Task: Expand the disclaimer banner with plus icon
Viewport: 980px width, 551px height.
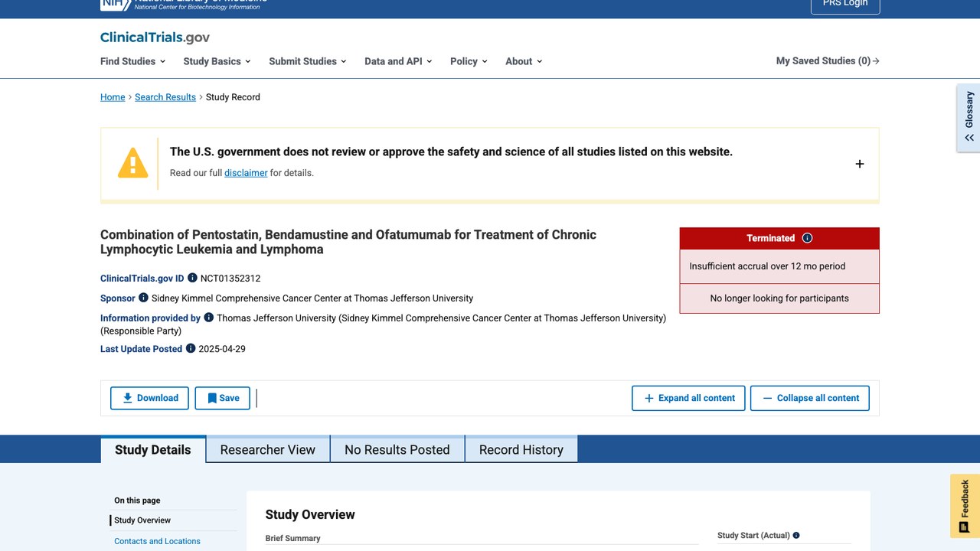Action: pos(860,164)
